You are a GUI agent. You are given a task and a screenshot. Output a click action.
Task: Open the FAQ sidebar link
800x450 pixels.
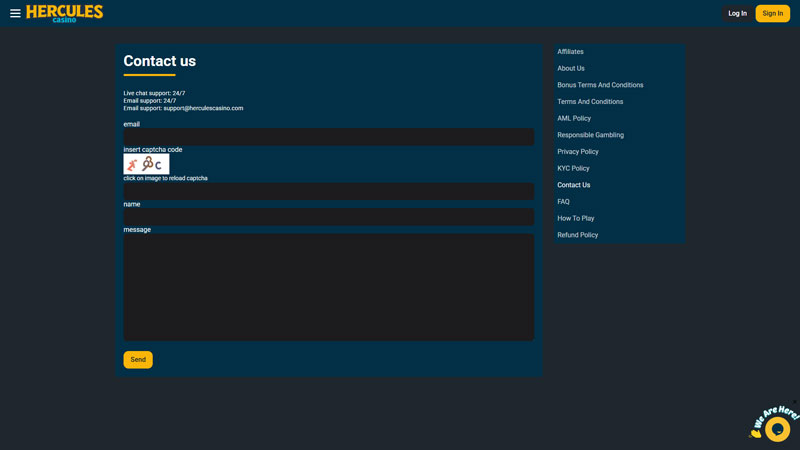[x=563, y=202]
